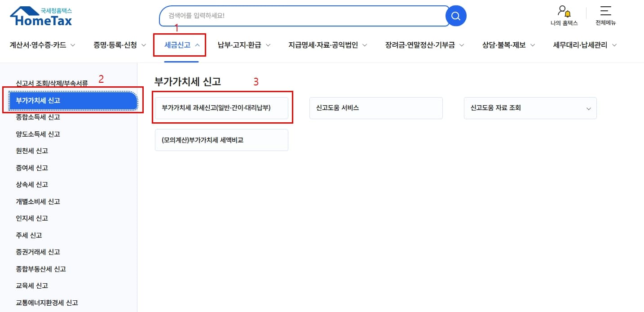The height and width of the screenshot is (312, 644).
Task: Click the 나의 홈택스 person icon
Action: click(x=562, y=10)
